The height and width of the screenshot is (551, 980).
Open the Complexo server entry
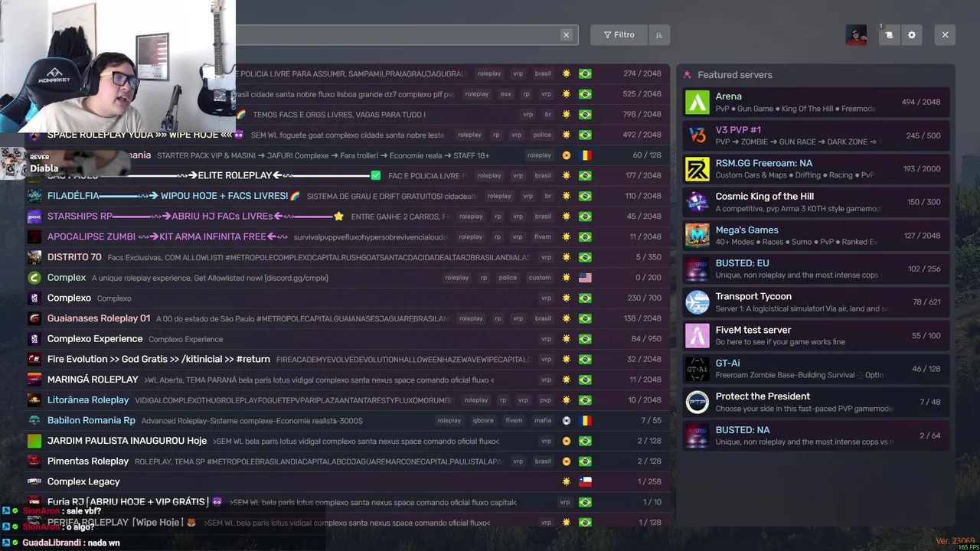(x=347, y=298)
